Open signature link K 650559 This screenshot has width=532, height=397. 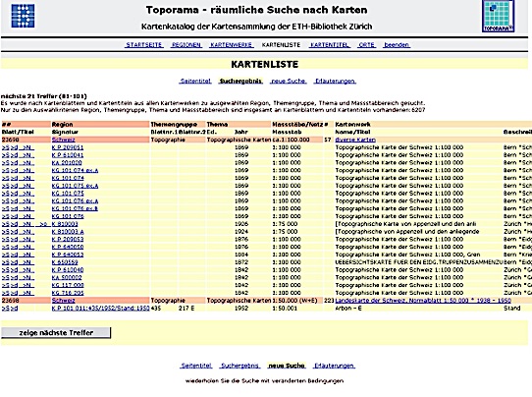point(65,262)
